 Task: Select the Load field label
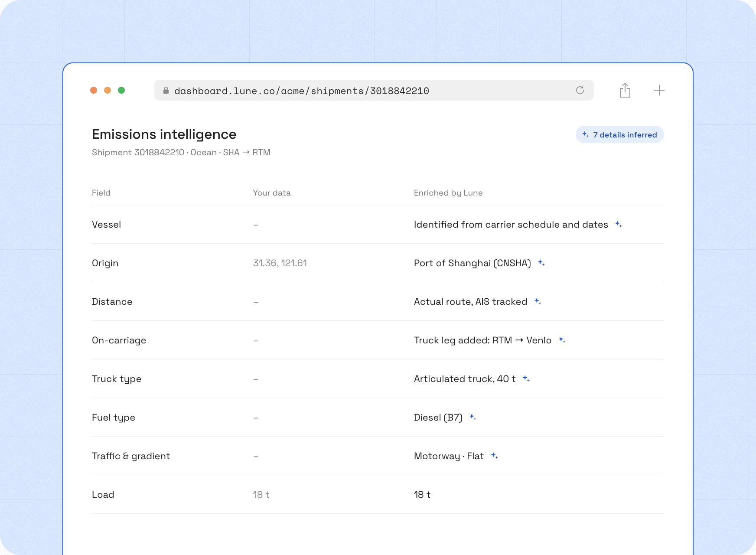[x=103, y=494]
